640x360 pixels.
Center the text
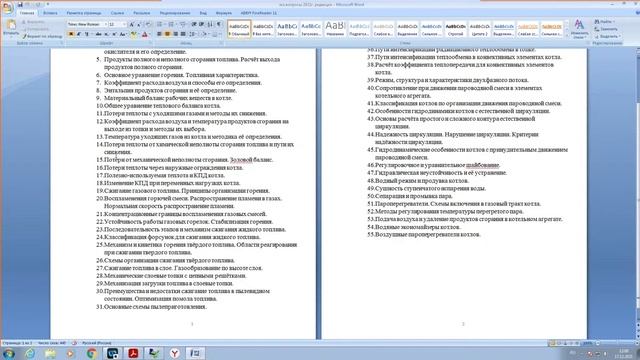(167, 34)
